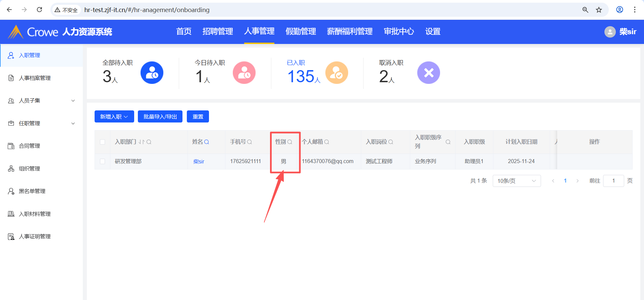Click the 合同管理 sidebar icon
Image resolution: width=644 pixels, height=300 pixels.
click(x=11, y=146)
